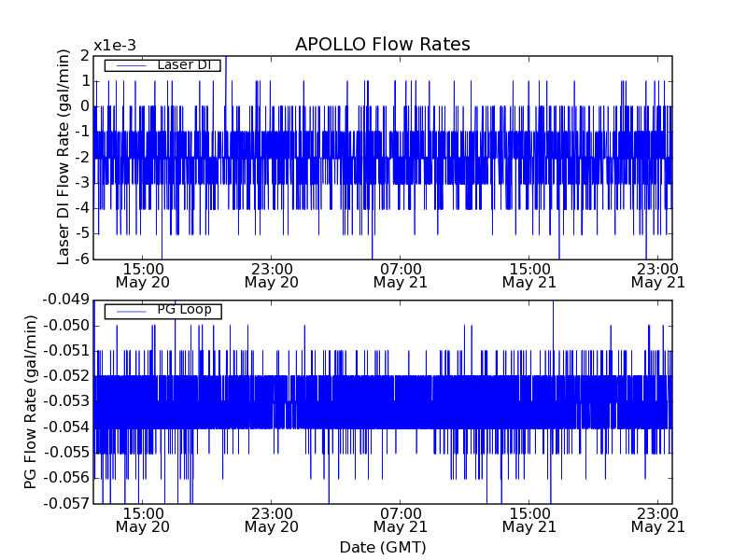Click bottom plot's 15:00 May 21 tick label
The height and width of the screenshot is (560, 747).
529,520
